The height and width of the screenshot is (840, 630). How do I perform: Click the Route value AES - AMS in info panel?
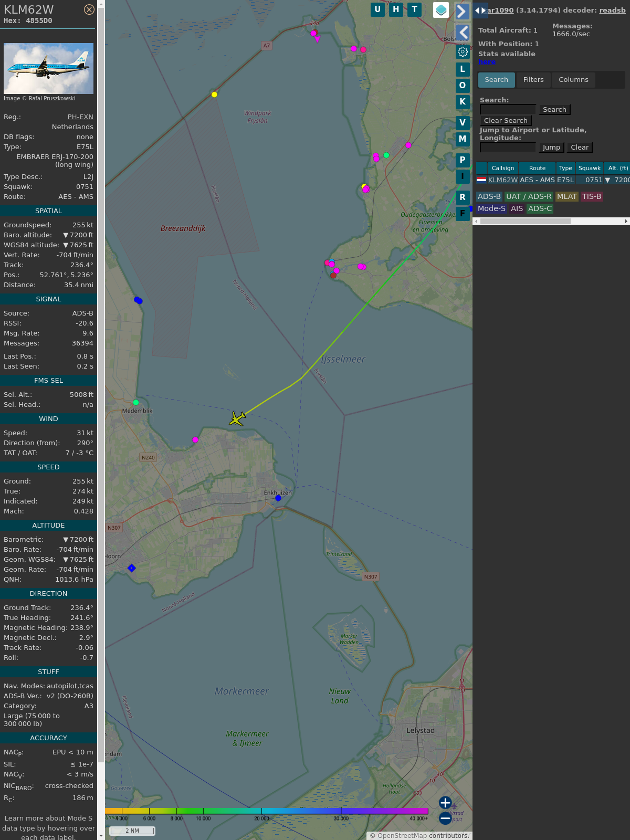tap(76, 196)
